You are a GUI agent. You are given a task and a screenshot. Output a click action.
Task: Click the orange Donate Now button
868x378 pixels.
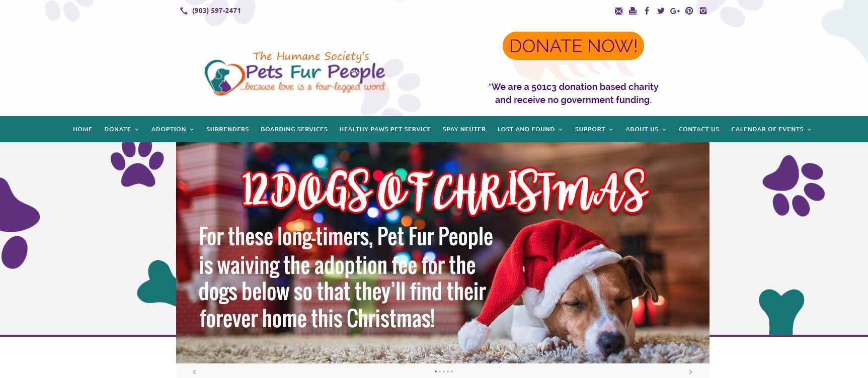[x=573, y=46]
